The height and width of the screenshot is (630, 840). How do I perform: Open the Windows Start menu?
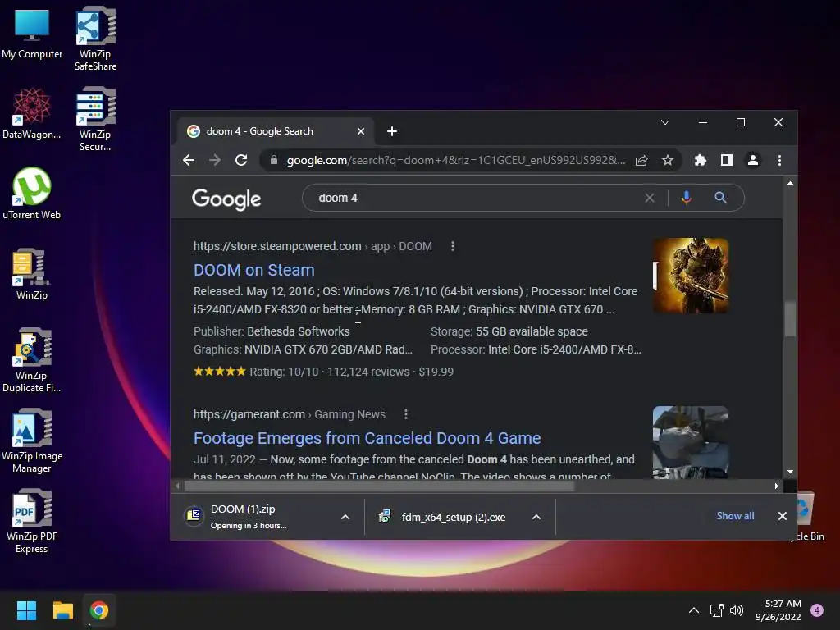pyautogui.click(x=26, y=610)
